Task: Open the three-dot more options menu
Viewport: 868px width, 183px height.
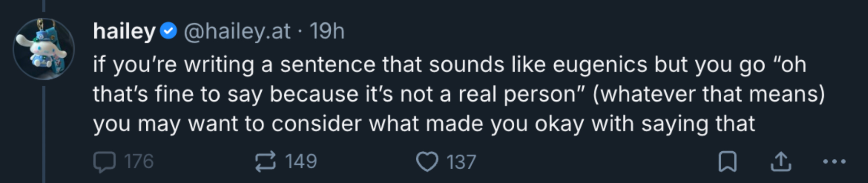Action: pos(834,162)
